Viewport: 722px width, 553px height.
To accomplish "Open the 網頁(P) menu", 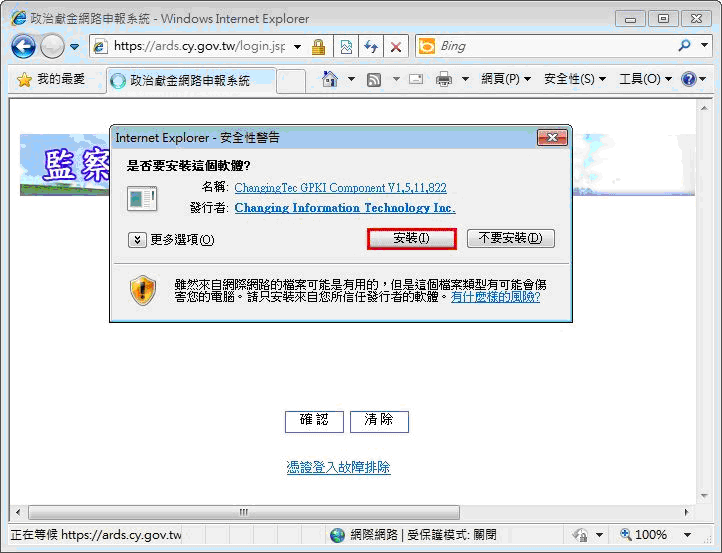I will pyautogui.click(x=505, y=79).
